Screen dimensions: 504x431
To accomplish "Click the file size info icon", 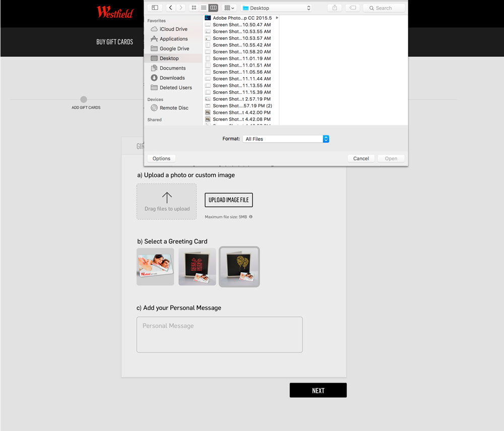I will coord(250,217).
